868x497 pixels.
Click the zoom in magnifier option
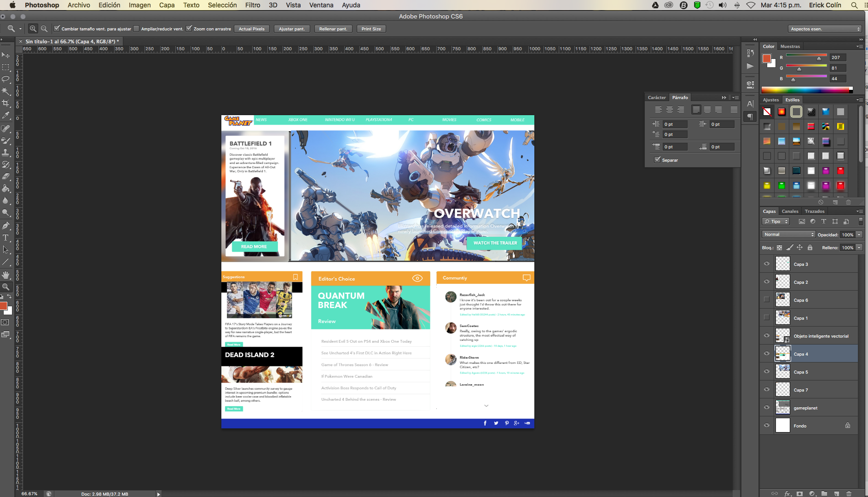point(33,29)
